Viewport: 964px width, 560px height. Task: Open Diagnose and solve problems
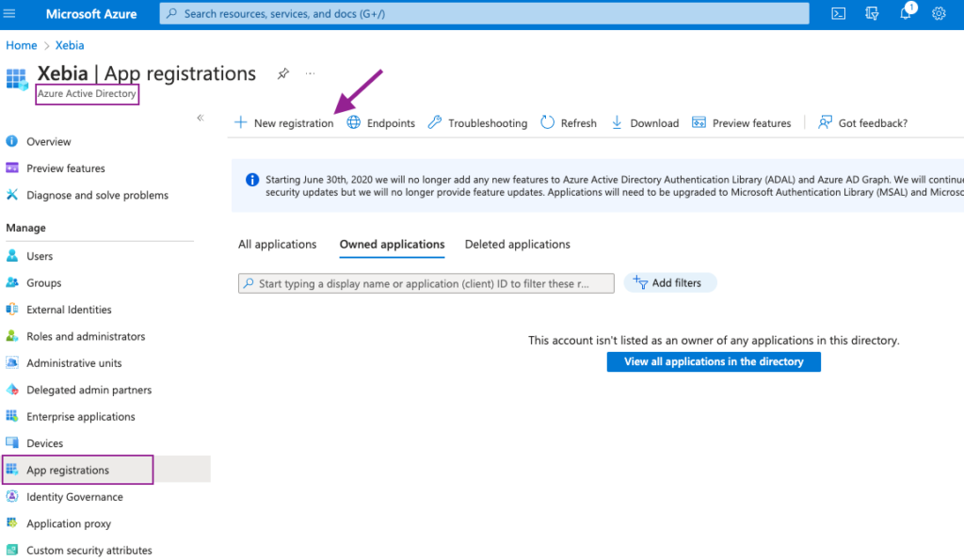(x=98, y=195)
